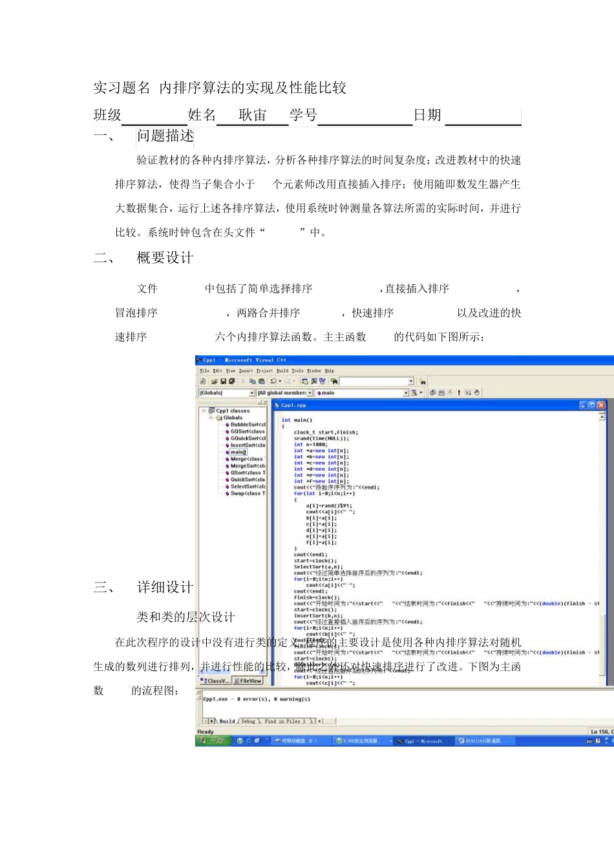Open the Tools menu

[x=297, y=371]
